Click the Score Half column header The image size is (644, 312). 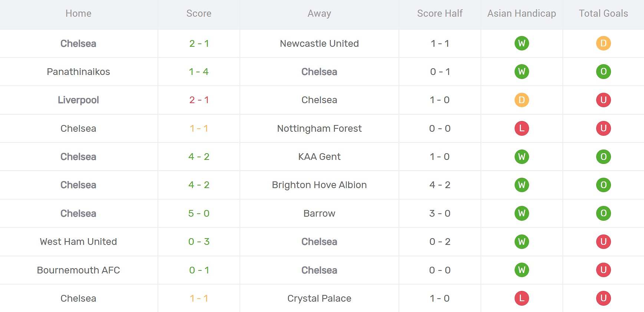pyautogui.click(x=440, y=14)
